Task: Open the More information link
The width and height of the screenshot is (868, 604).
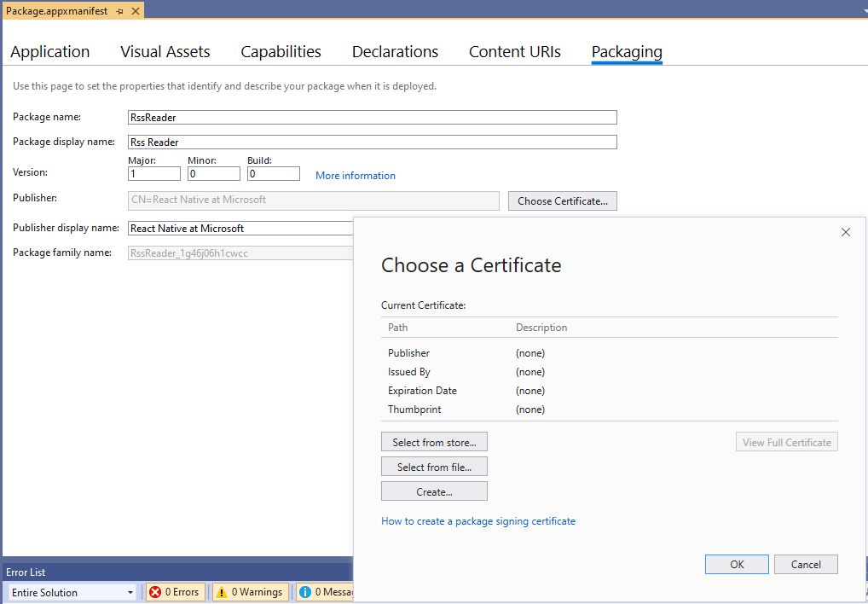Action: (355, 175)
